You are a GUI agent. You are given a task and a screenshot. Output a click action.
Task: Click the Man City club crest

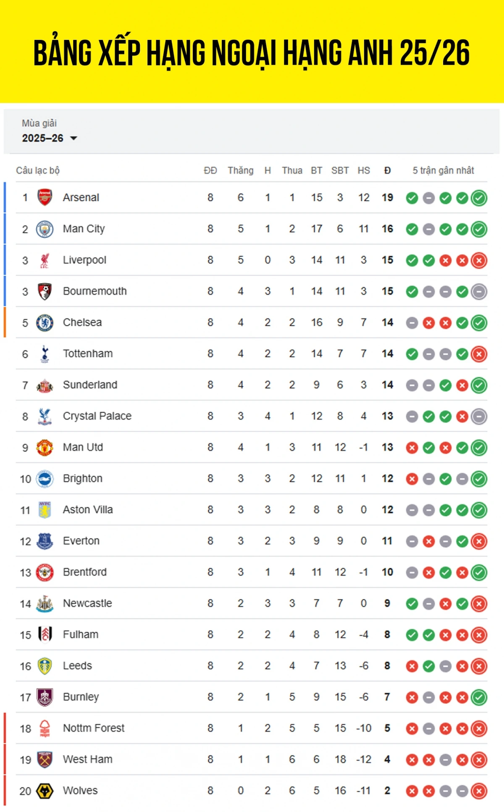(45, 229)
